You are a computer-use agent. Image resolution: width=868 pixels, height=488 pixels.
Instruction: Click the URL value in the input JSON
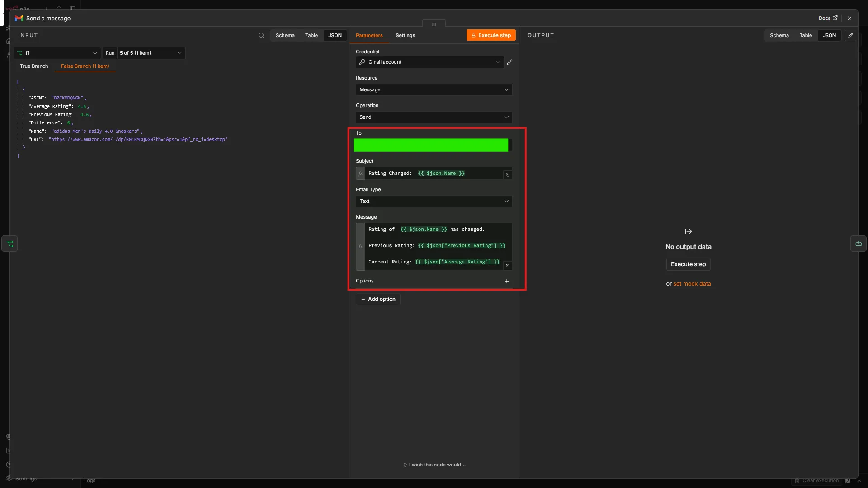click(138, 140)
